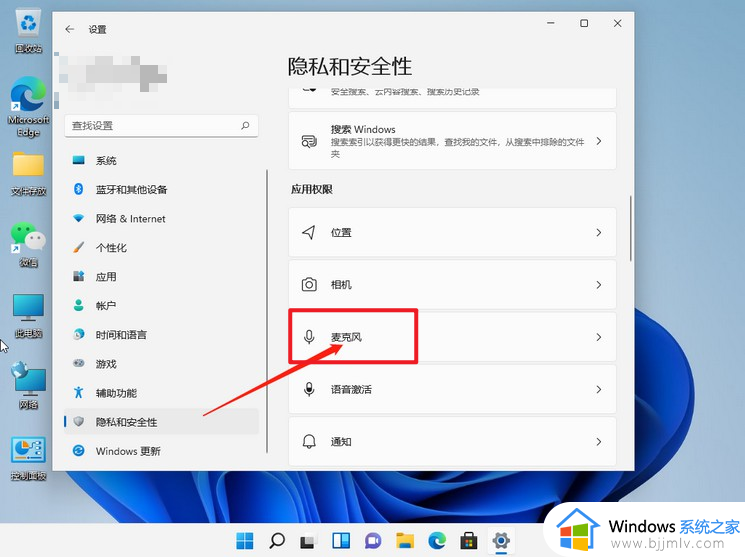Click the 搜索 Windows search icon
This screenshot has width=745, height=557.
click(x=309, y=141)
